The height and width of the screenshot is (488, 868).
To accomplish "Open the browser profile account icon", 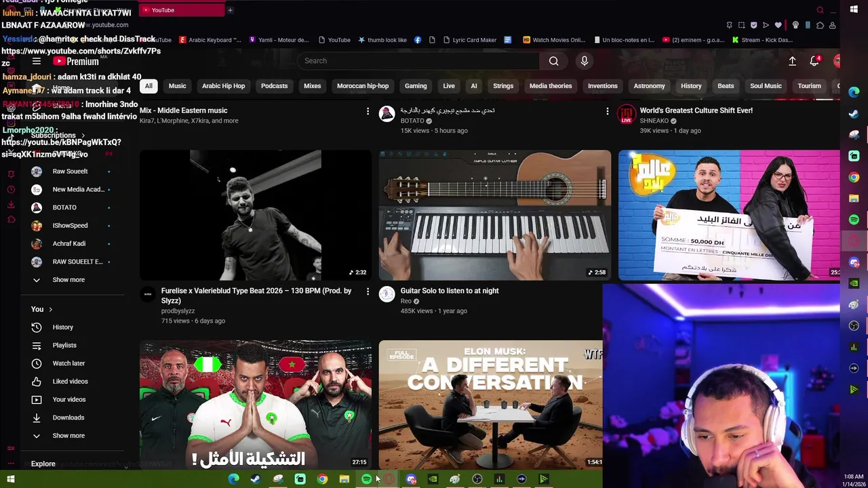I will click(832, 25).
